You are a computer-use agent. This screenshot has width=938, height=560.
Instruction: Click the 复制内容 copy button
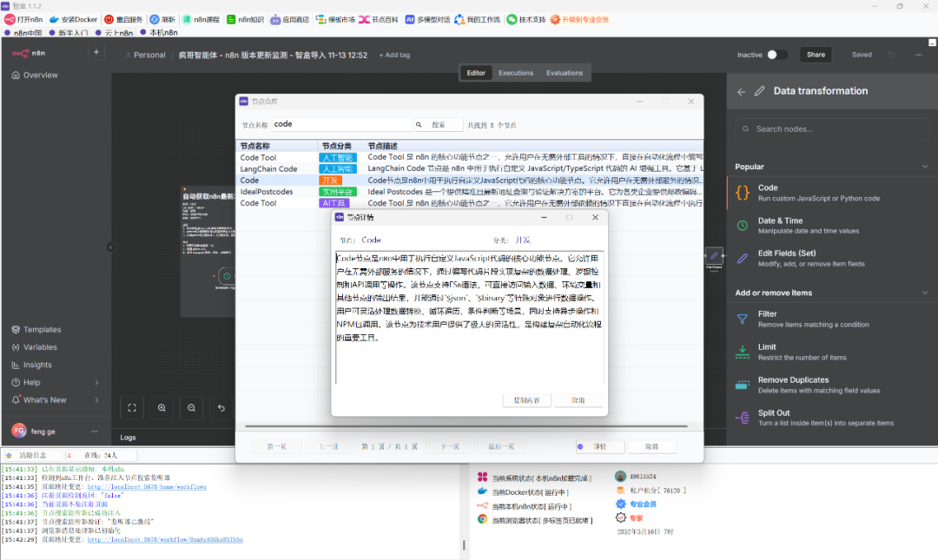click(x=526, y=400)
